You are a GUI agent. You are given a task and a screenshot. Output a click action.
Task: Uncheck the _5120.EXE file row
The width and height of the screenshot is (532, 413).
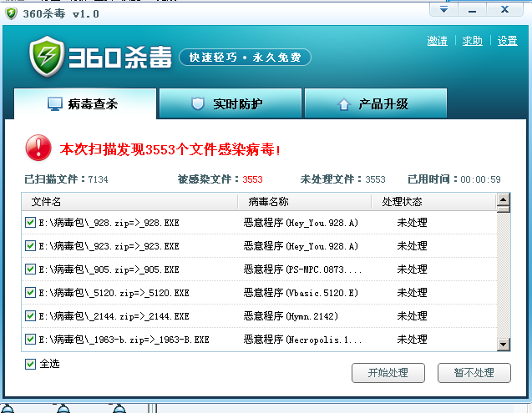[30, 292]
